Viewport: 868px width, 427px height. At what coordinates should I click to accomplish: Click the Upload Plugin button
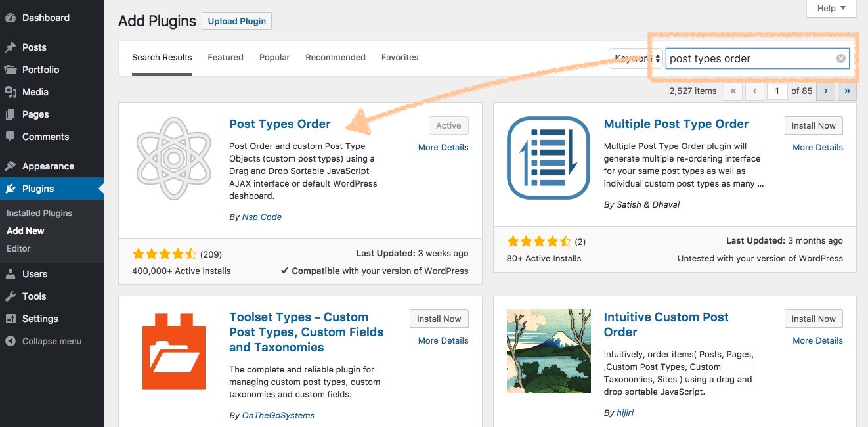click(237, 21)
